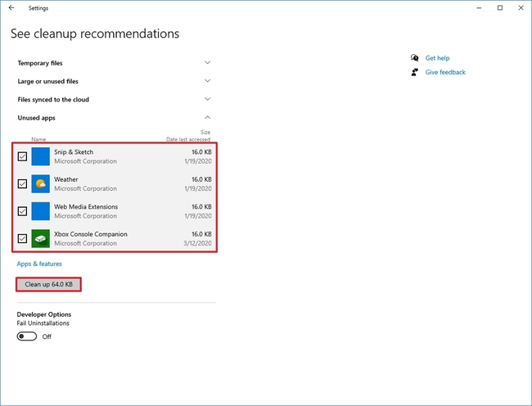Click the Temporary files section label

40,63
